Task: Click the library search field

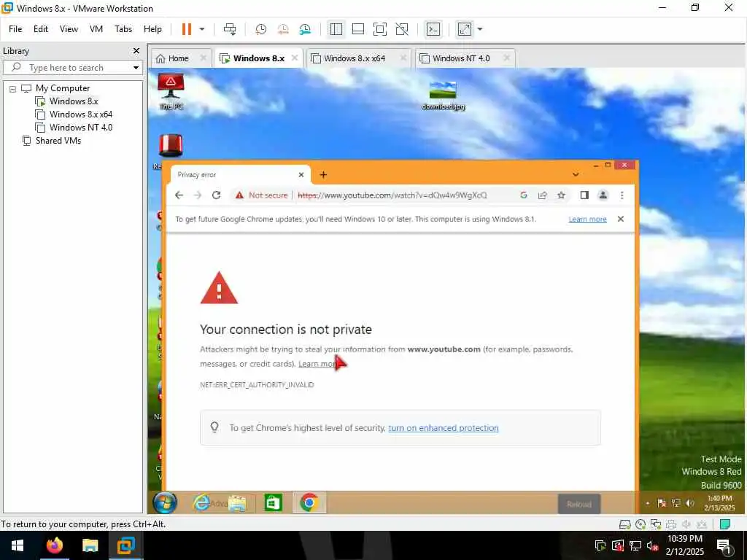Action: point(71,68)
